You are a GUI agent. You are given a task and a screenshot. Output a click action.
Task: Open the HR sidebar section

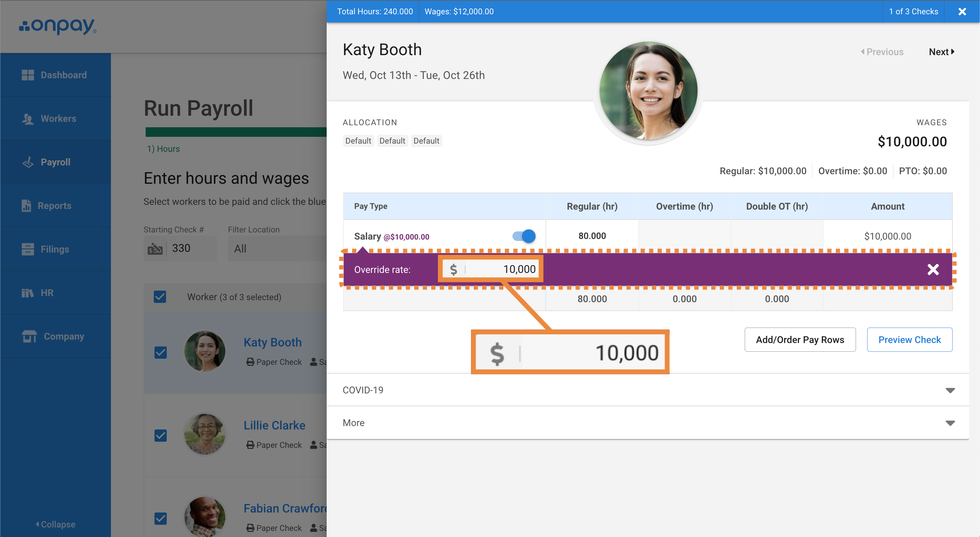(55, 293)
